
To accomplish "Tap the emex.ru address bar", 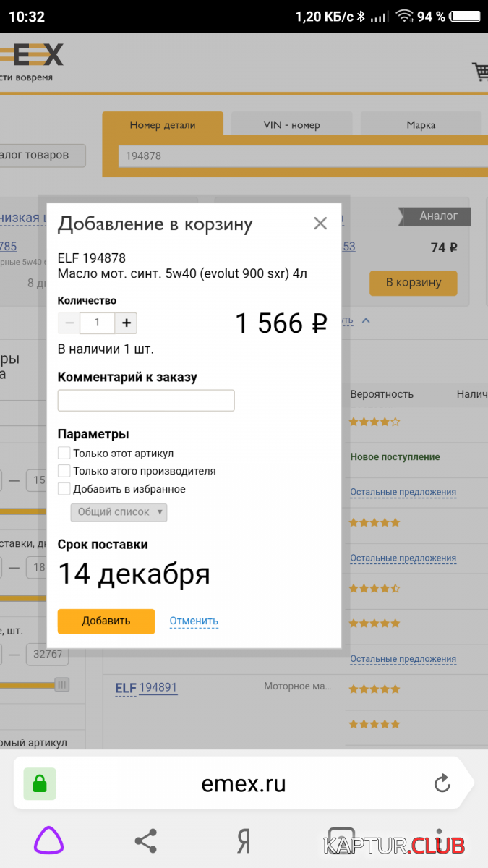I will [x=244, y=783].
